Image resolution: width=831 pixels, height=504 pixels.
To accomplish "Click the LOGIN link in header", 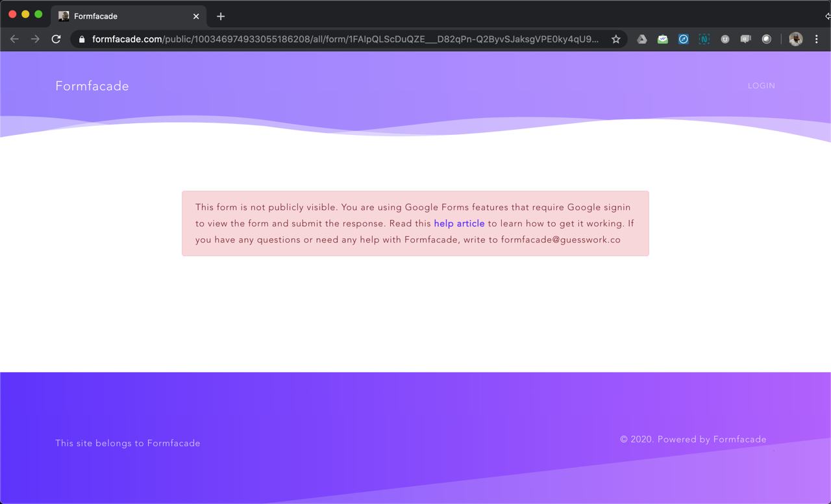I will pos(761,86).
